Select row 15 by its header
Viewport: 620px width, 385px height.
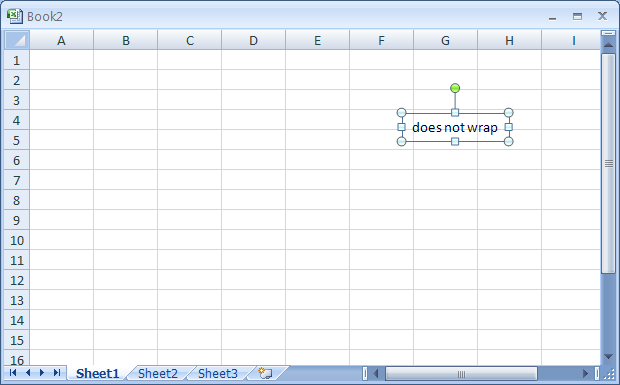point(17,340)
